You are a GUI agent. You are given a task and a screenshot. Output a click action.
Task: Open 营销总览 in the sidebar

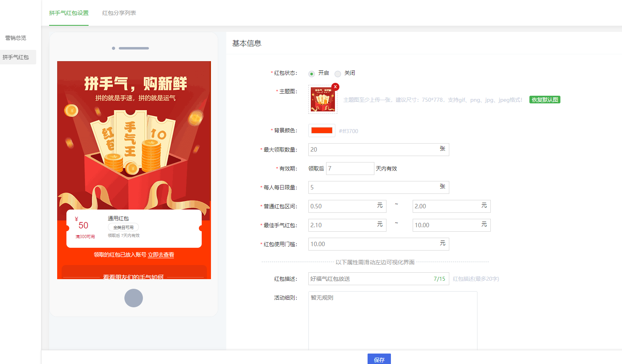tap(16, 38)
